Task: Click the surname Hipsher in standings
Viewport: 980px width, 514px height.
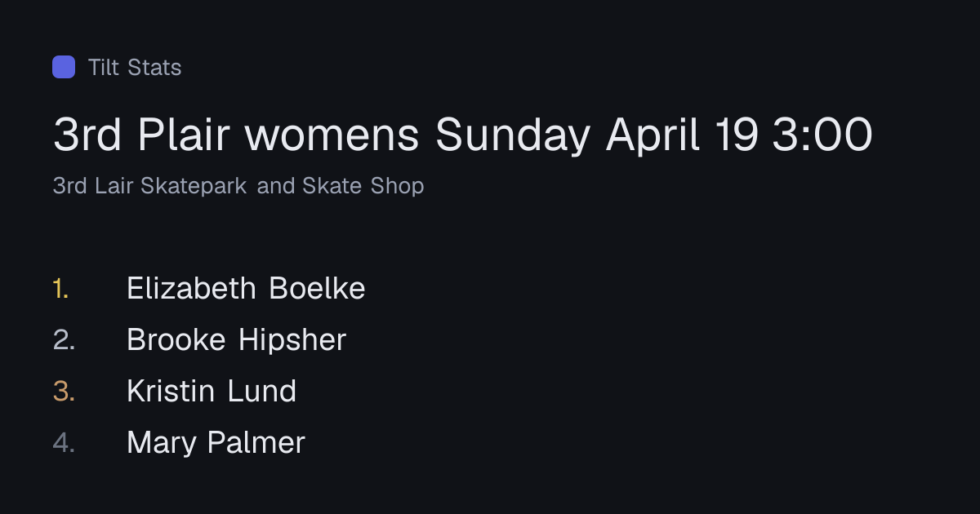Action: (292, 339)
